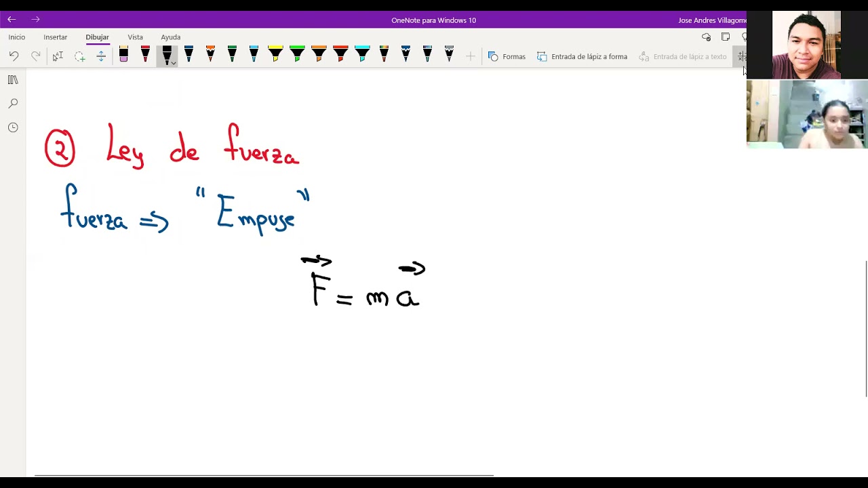Select the silver glitter pen
This screenshot has height=488, width=868.
[x=449, y=55]
